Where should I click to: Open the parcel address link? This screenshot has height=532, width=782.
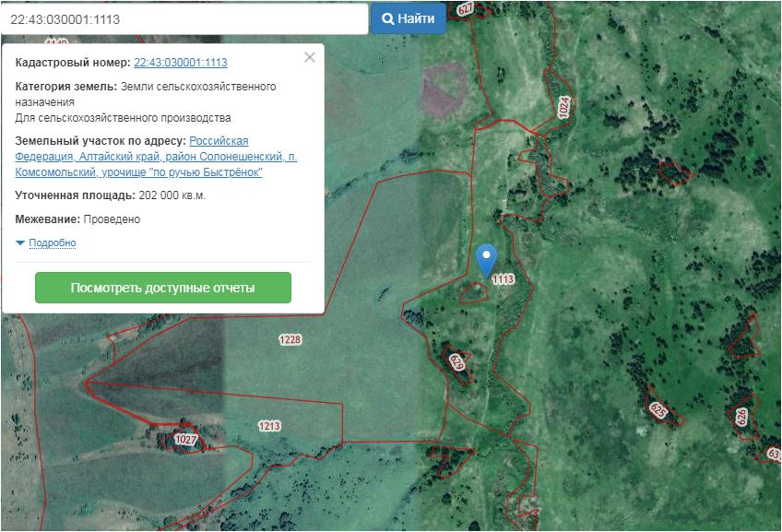(157, 157)
